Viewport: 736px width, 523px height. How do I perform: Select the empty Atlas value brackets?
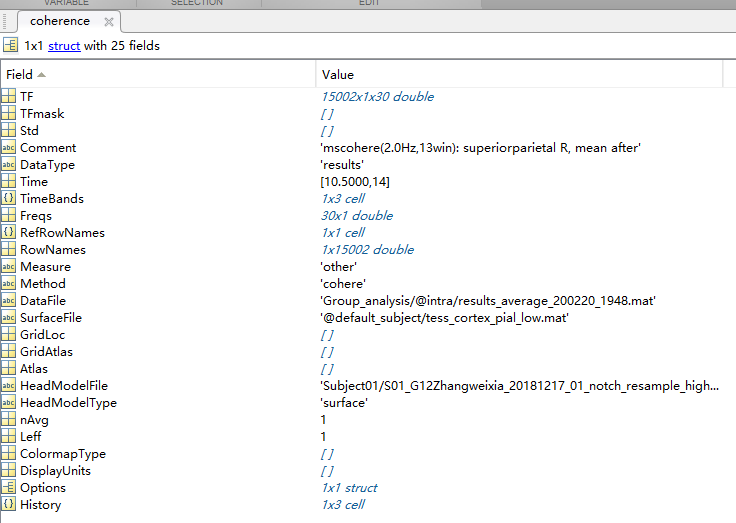327,369
